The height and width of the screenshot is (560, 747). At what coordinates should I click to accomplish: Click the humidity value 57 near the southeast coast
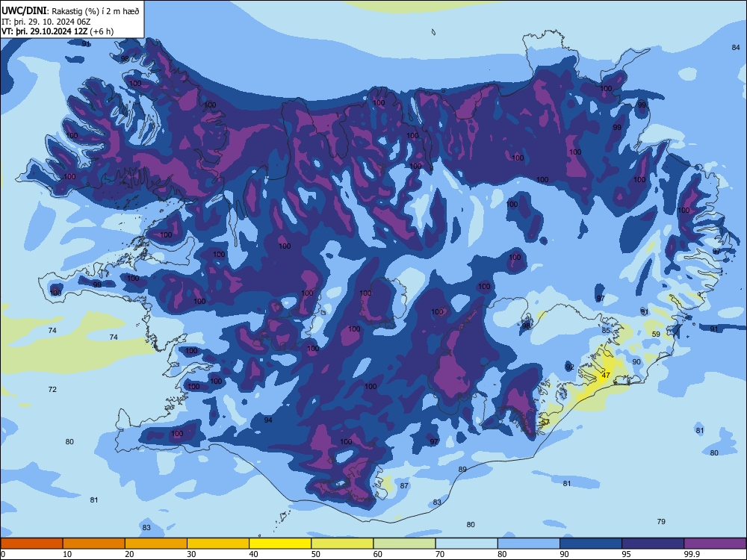[545, 422]
